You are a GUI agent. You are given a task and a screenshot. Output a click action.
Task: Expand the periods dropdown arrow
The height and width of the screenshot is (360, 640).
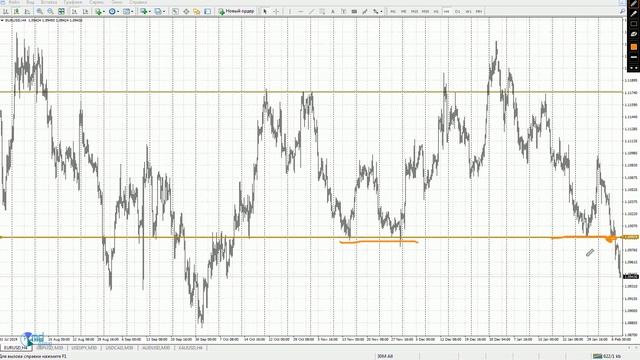point(118,11)
